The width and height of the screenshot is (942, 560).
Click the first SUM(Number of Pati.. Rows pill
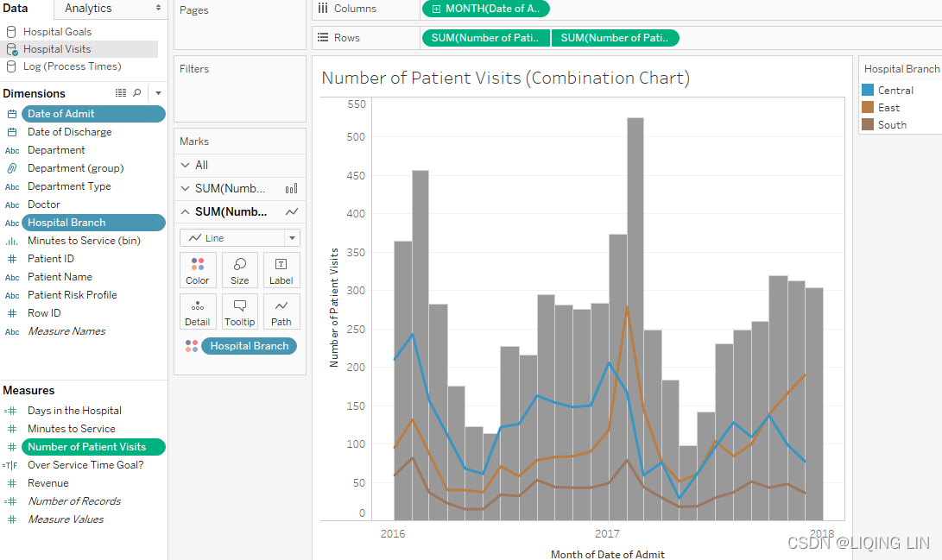[x=485, y=38]
